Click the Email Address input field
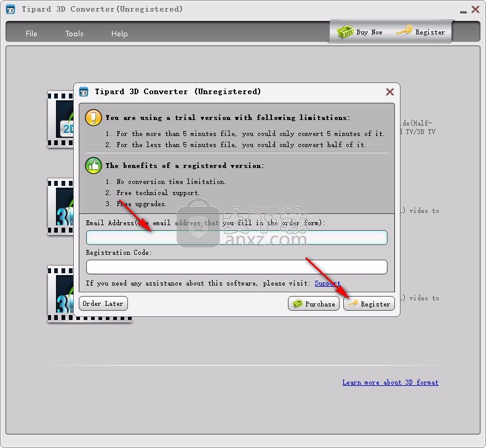Screen dimensions: 486x448 point(236,238)
